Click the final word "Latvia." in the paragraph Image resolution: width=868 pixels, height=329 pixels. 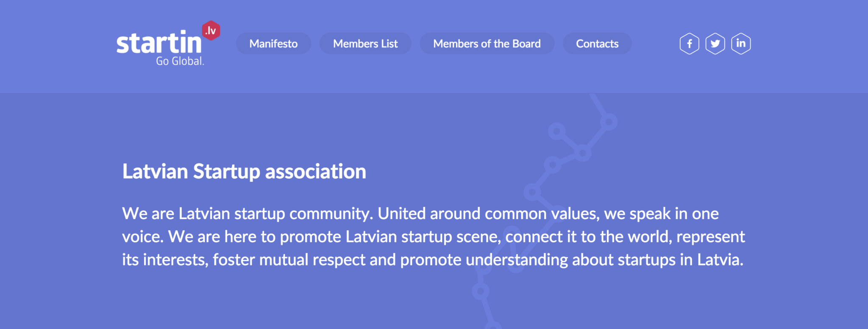720,260
